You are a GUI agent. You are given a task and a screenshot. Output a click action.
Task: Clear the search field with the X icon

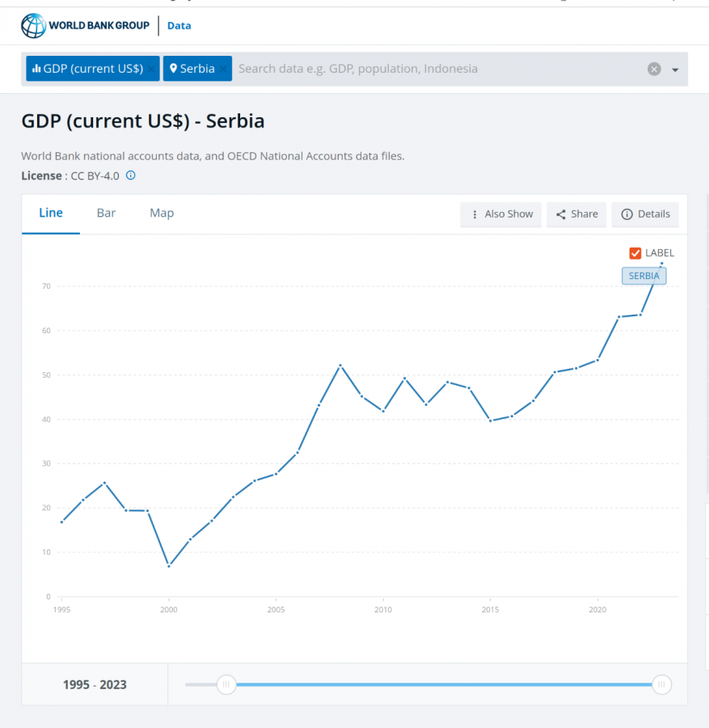pos(654,70)
